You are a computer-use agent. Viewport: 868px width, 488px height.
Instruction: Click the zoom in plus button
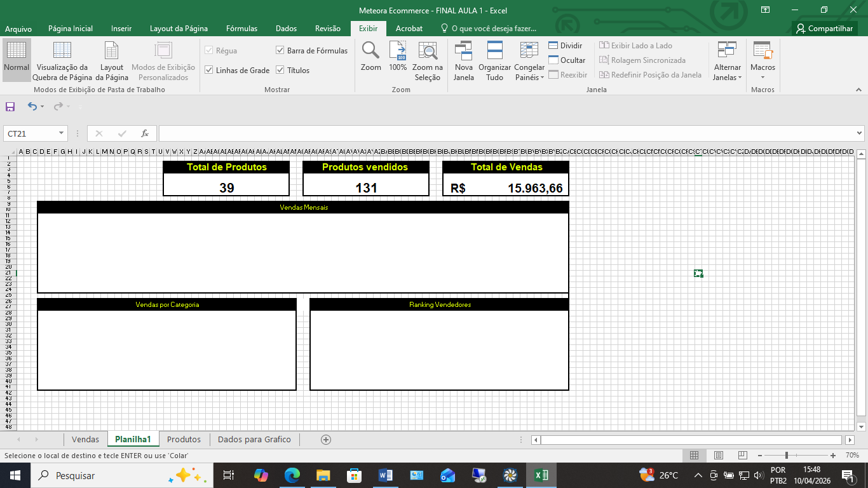pos(833,456)
